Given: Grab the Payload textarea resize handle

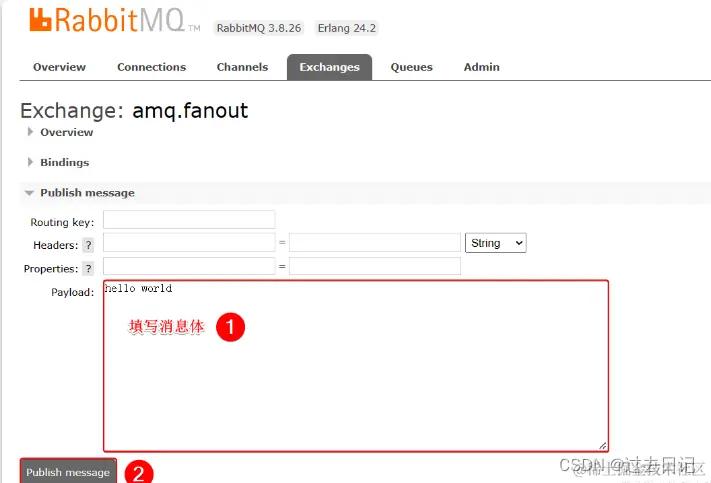Looking at the screenshot, I should pyautogui.click(x=603, y=446).
